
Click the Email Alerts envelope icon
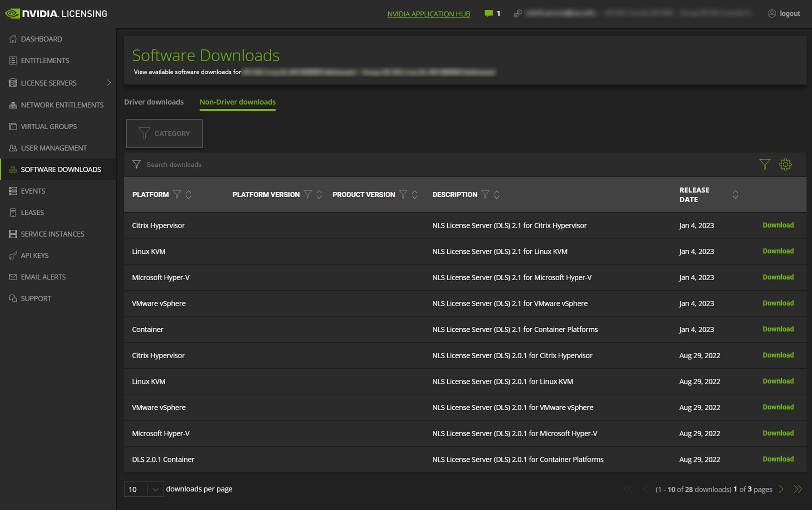[13, 277]
